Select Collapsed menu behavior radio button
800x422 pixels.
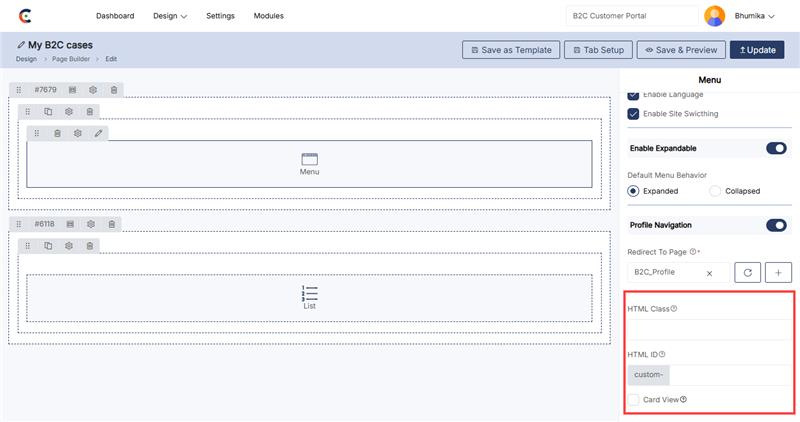[715, 191]
